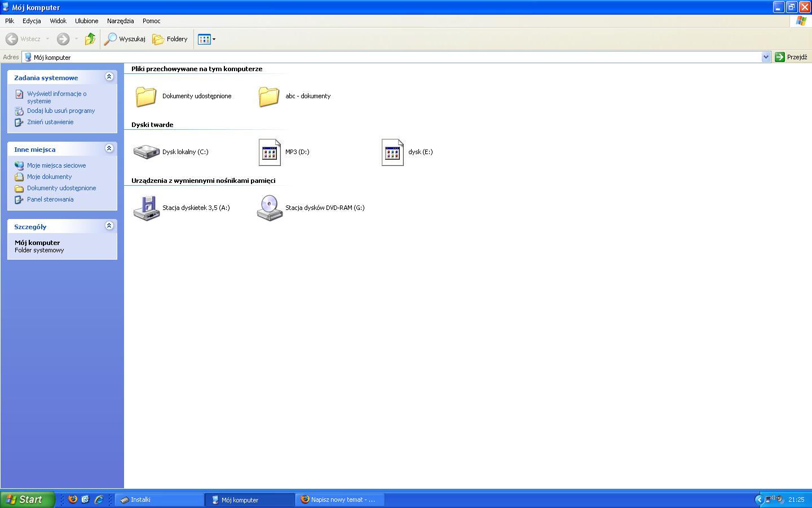Click the address bar input field
Viewport: 812px width, 508px height.
point(396,57)
